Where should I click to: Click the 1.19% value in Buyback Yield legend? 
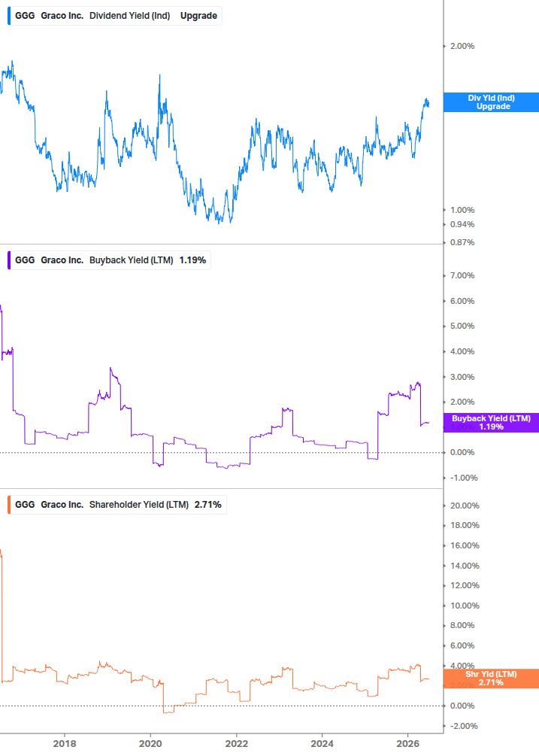coord(192,260)
